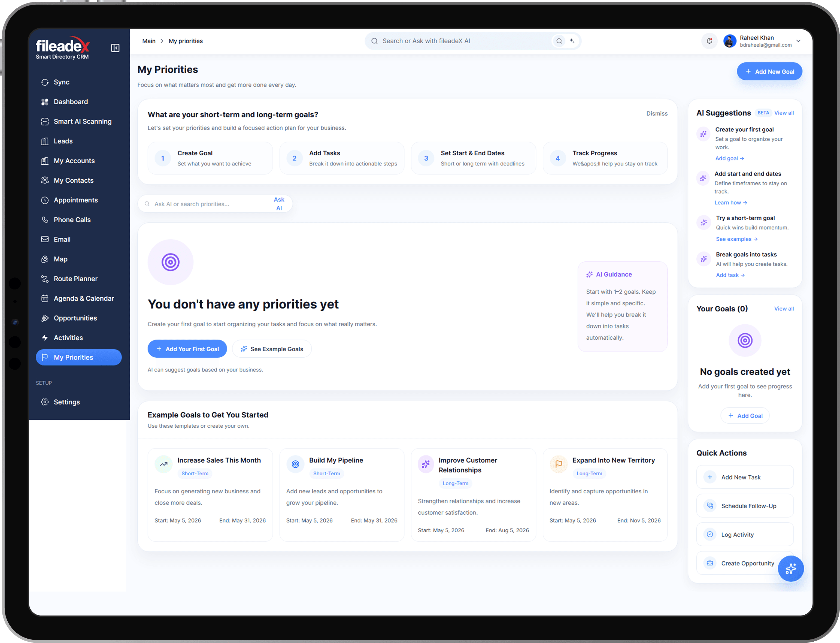The image size is (840, 643).
Task: Select step 2 Add Tasks card
Action: 342,158
